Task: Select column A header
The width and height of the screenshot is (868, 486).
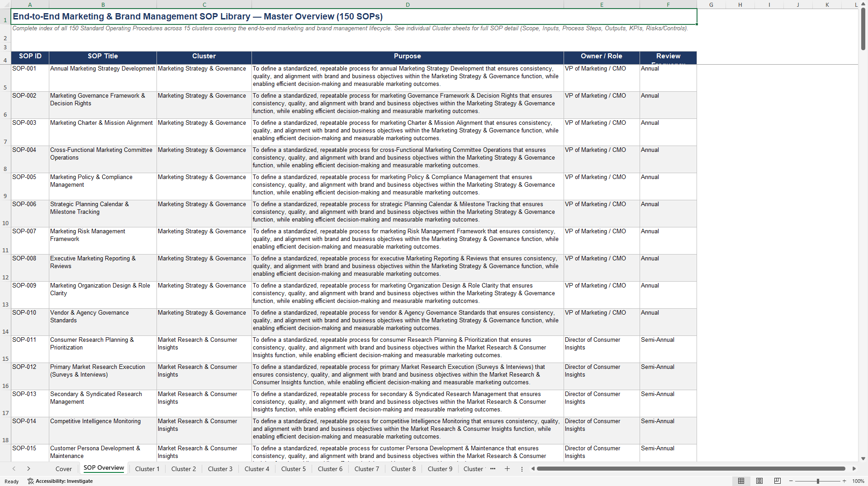Action: click(30, 5)
